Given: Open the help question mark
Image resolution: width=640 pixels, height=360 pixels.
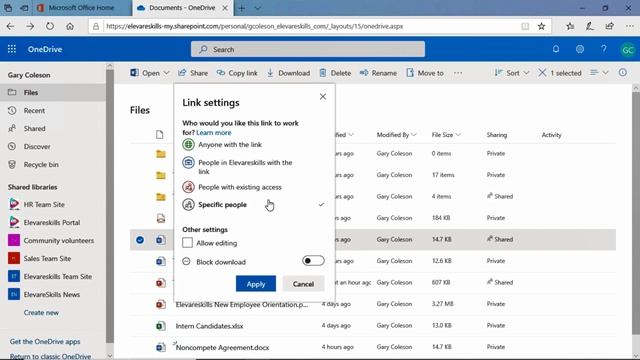Looking at the screenshot, I should tap(604, 49).
